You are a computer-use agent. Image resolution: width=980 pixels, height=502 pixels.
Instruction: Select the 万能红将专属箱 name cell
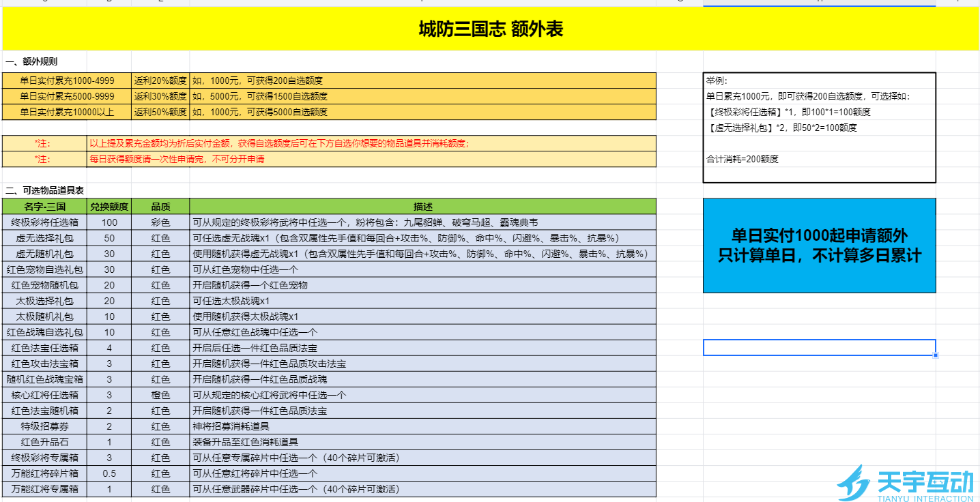(x=44, y=489)
